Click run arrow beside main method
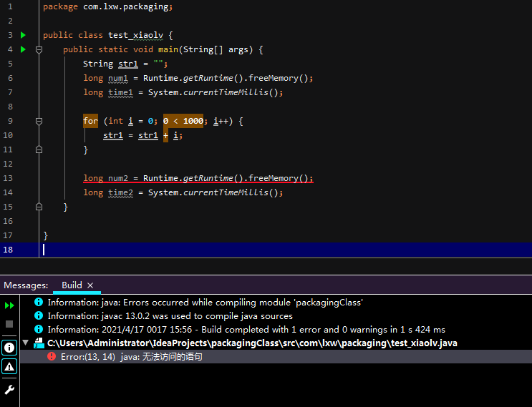The height and width of the screenshot is (407, 532). pyautogui.click(x=23, y=49)
